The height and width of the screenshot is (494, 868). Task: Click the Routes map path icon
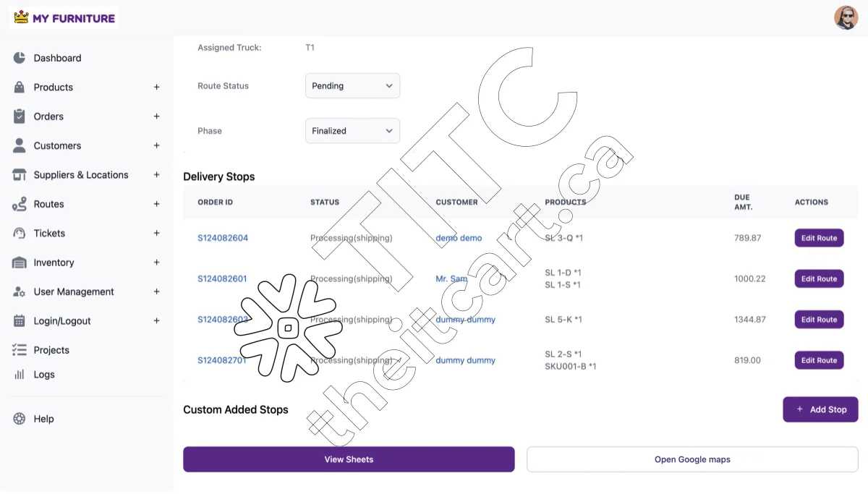(20, 204)
